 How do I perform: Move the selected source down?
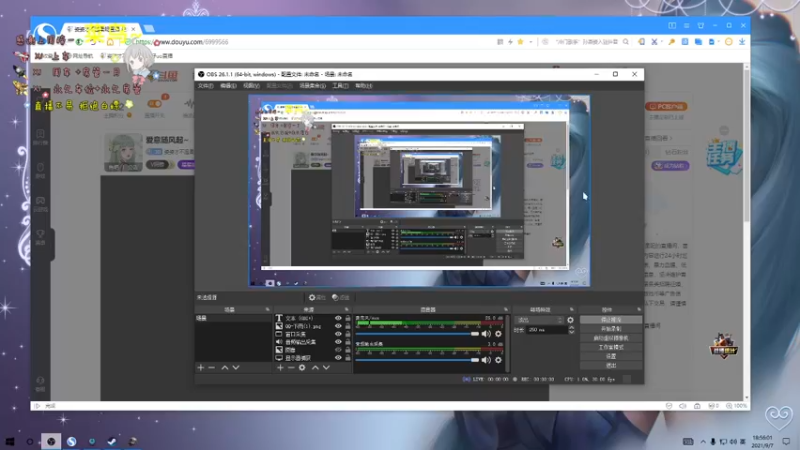(x=326, y=367)
